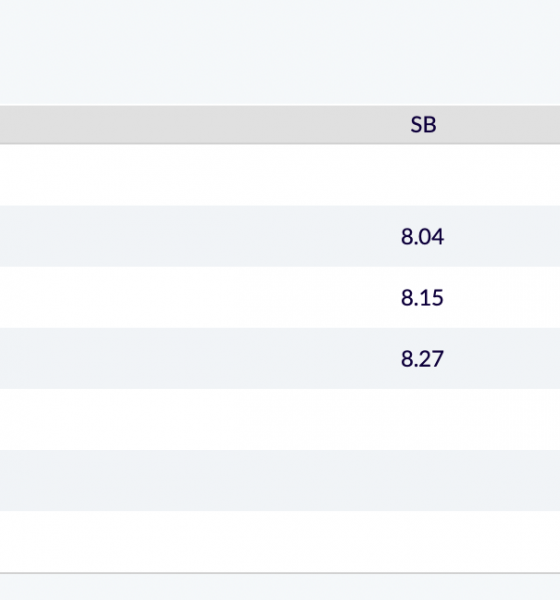
Task: Click the 8.15 row left of its value
Action: coord(191,298)
